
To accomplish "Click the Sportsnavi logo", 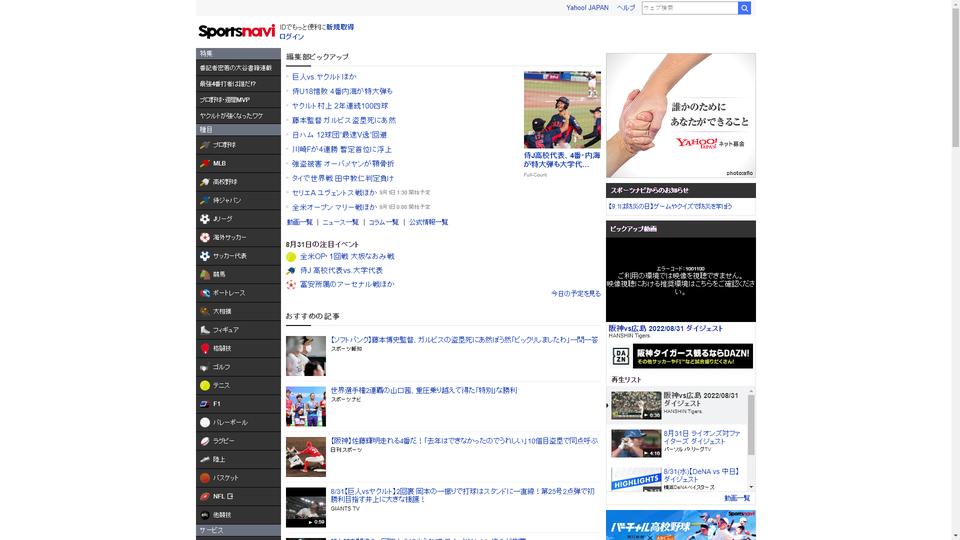I will click(x=236, y=31).
